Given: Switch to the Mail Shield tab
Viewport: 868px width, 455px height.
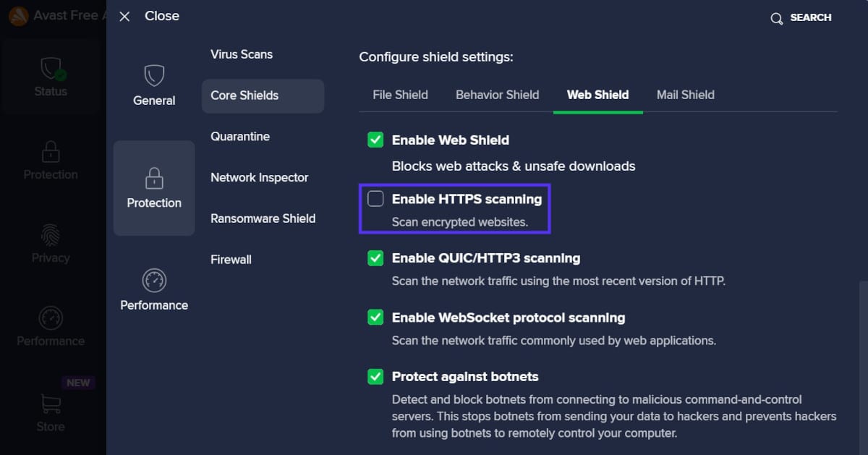Looking at the screenshot, I should click(x=685, y=94).
